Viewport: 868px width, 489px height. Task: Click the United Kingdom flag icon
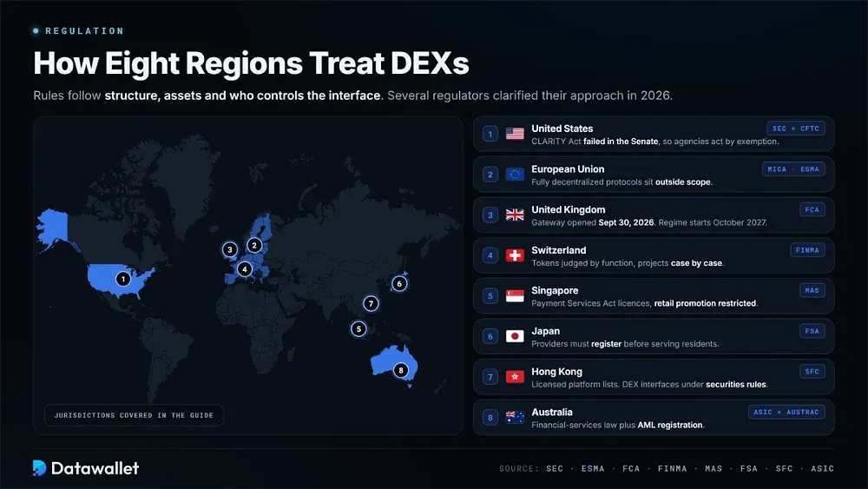[515, 215]
